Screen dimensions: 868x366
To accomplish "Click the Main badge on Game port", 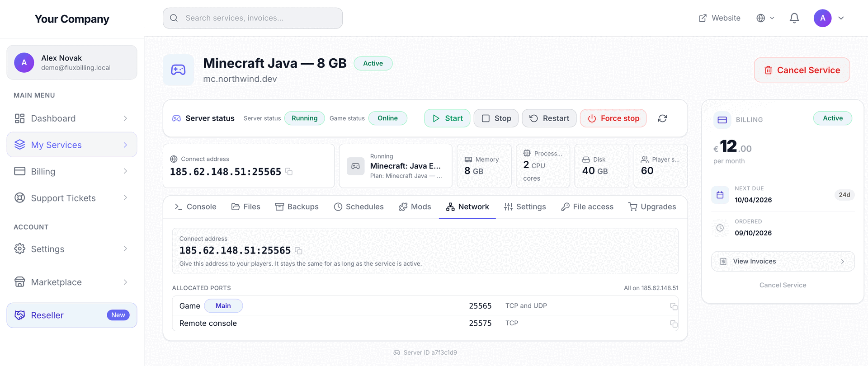I will (223, 306).
